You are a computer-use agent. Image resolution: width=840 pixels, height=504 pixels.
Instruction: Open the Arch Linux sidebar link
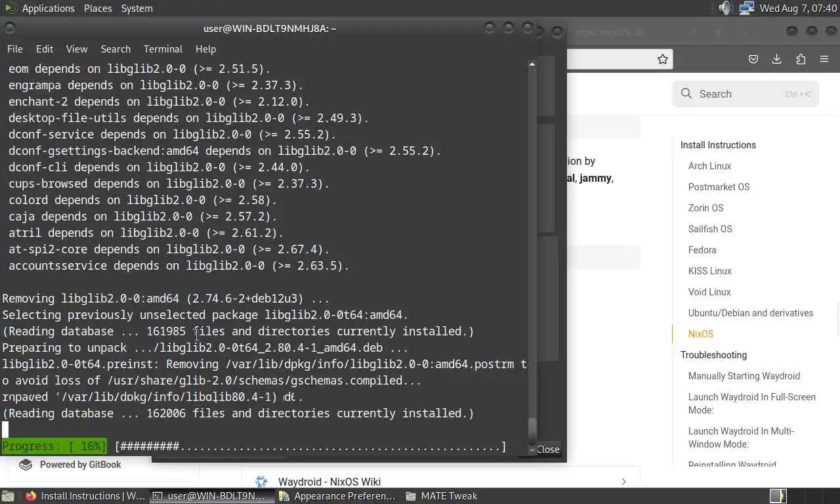pyautogui.click(x=709, y=166)
